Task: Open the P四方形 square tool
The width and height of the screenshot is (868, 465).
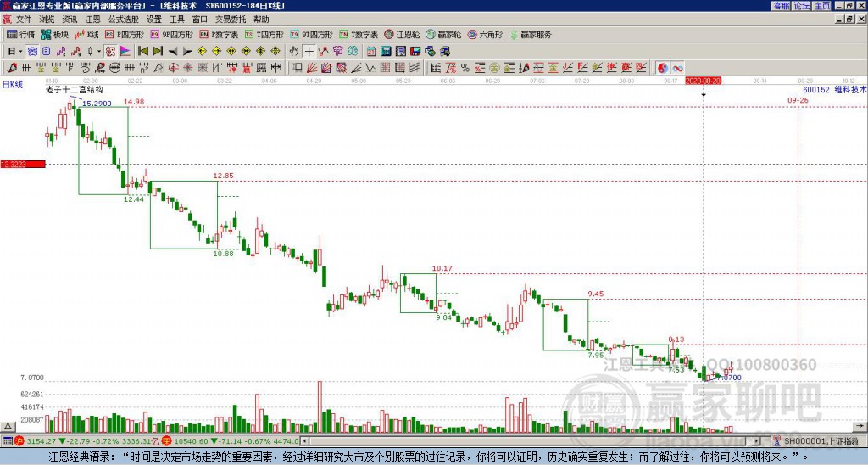Action: click(125, 34)
